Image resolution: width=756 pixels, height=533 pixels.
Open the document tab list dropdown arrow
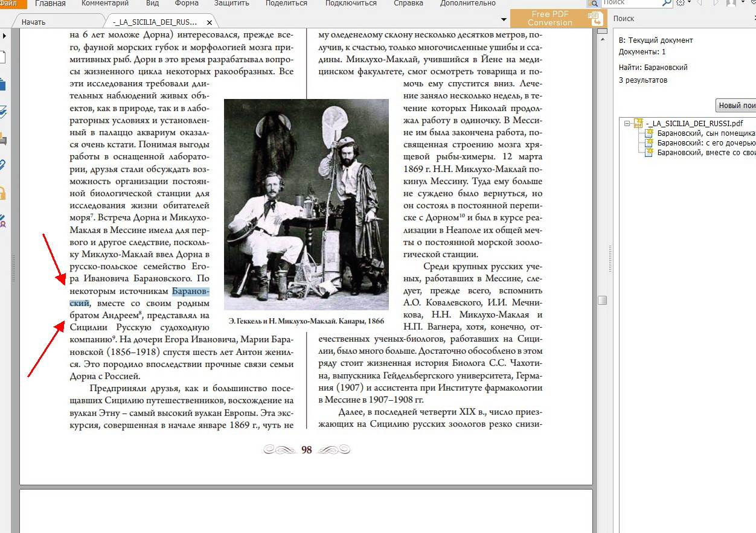pos(504,19)
